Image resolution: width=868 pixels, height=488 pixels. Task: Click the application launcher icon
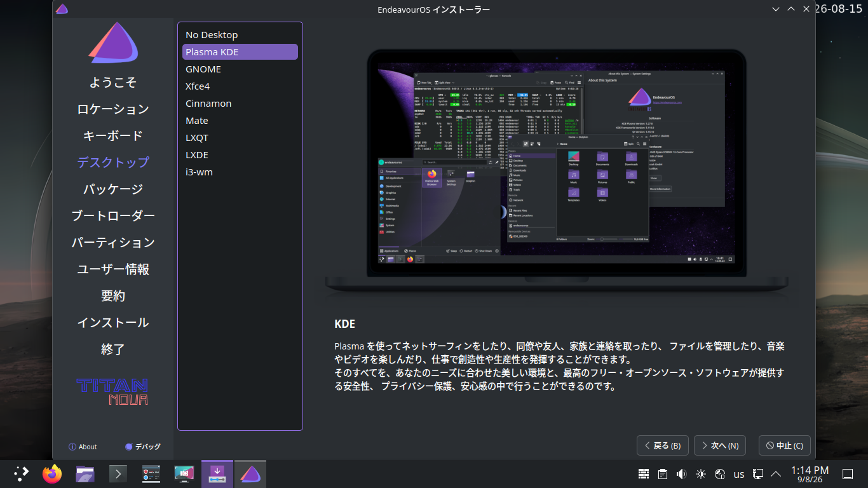point(21,474)
